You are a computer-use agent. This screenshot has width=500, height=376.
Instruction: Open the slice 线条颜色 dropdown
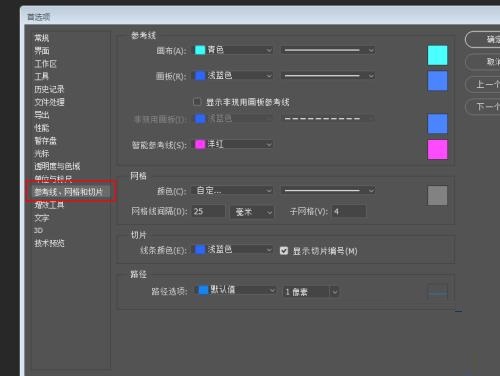click(x=233, y=250)
